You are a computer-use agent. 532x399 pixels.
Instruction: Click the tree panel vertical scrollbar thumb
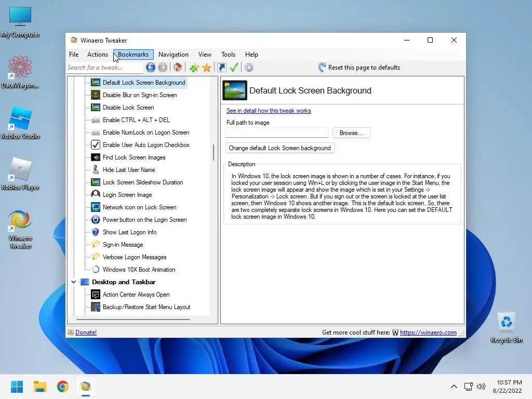(214, 152)
